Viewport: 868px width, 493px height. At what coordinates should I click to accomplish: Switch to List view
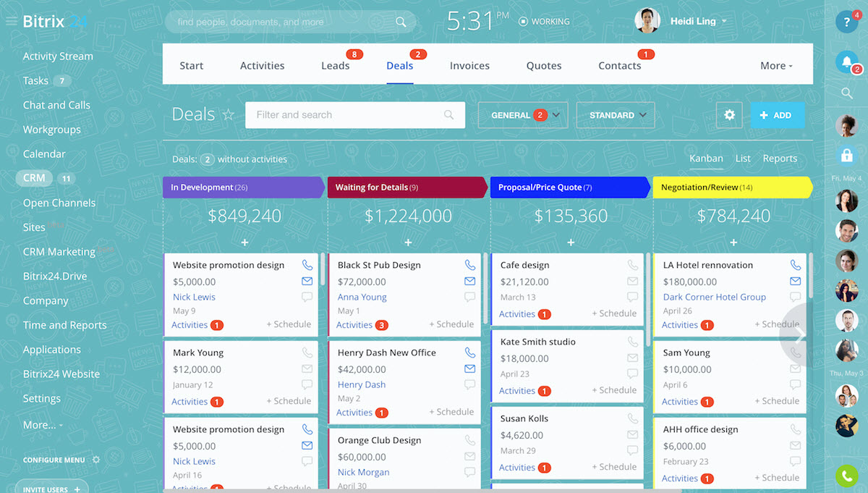(743, 159)
